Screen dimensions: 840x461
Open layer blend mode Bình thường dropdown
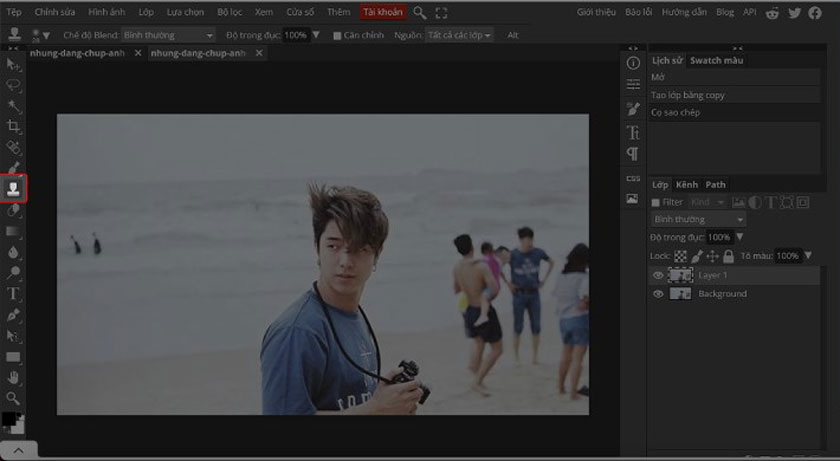[x=699, y=220]
